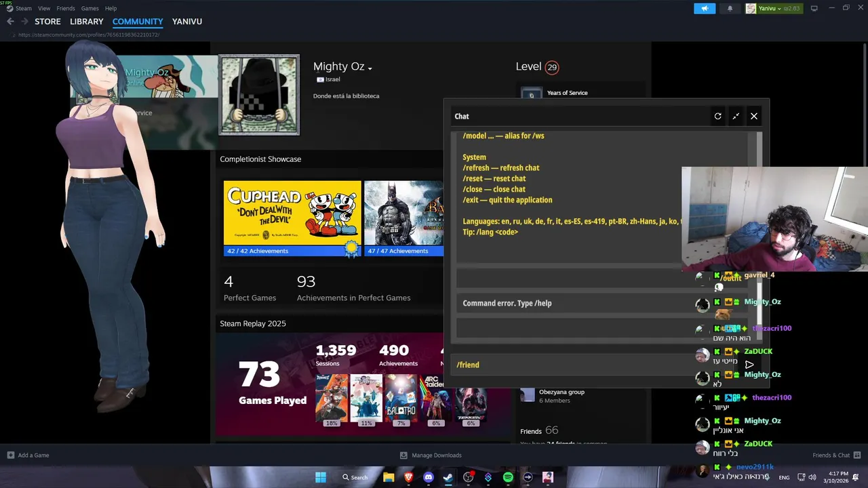Click the level 29 badge circle
This screenshot has width=868, height=488.
pyautogui.click(x=552, y=67)
